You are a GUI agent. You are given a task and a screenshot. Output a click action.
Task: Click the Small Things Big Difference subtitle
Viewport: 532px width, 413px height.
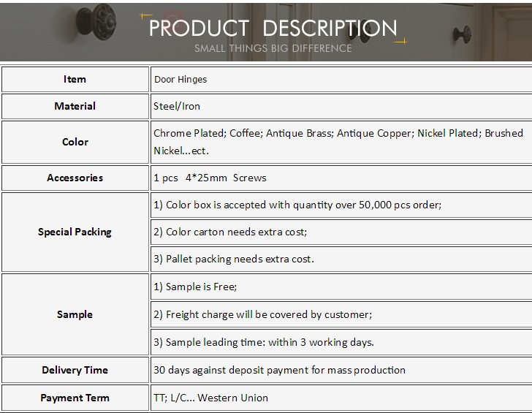tap(273, 48)
